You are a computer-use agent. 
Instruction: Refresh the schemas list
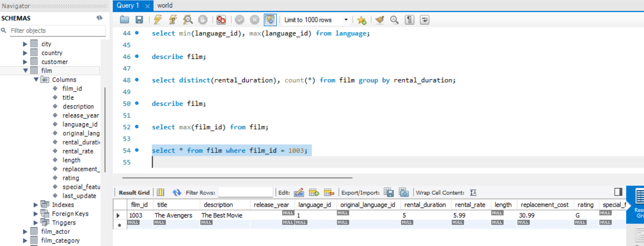99,18
